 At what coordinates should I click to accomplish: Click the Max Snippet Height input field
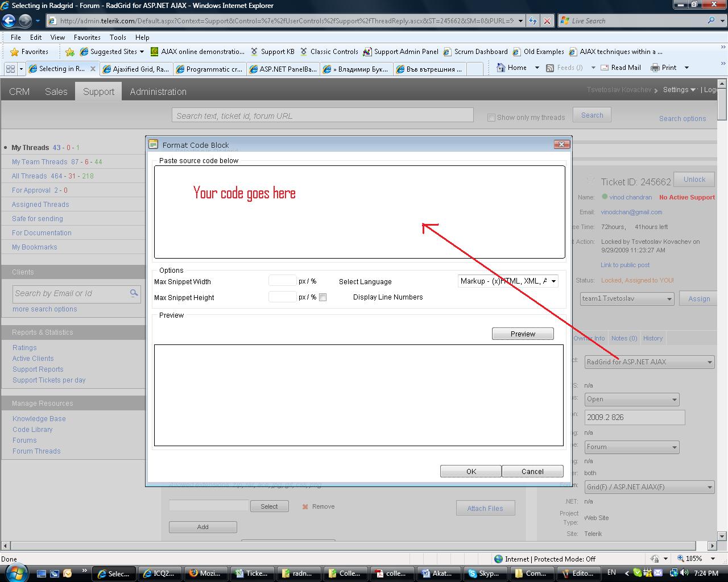[x=282, y=297]
